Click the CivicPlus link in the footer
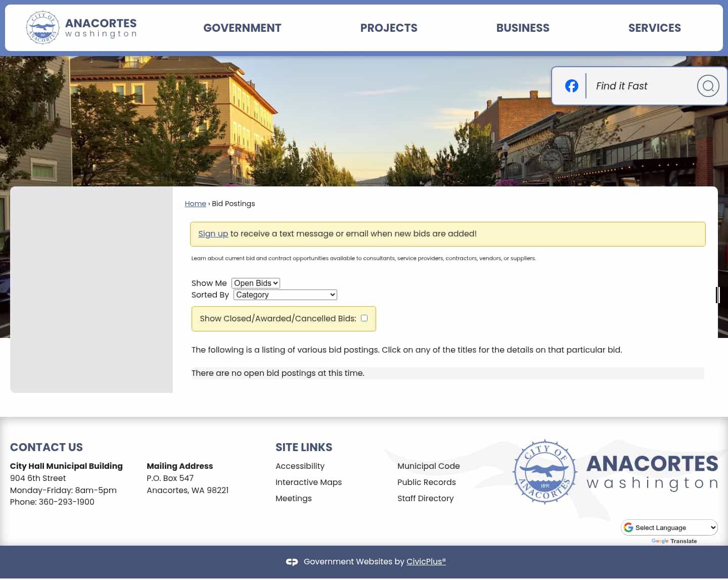Image resolution: width=728 pixels, height=580 pixels. coord(426,561)
